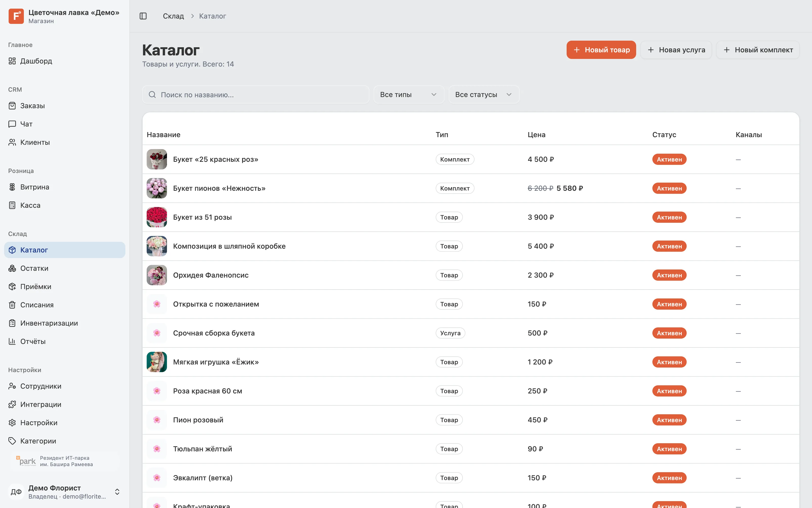Click the Касса calculator icon
This screenshot has width=812, height=508.
click(x=12, y=205)
